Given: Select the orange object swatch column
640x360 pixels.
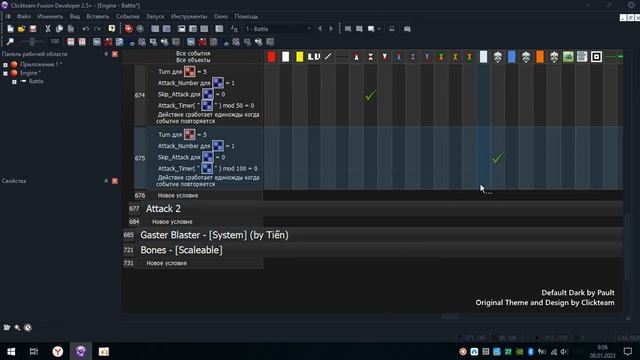Looking at the screenshot, I should [540, 57].
